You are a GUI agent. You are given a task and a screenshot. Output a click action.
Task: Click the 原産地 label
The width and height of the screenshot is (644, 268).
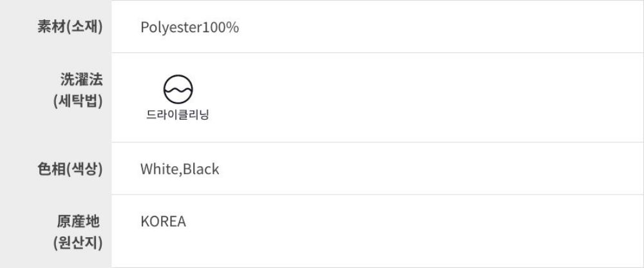78,222
